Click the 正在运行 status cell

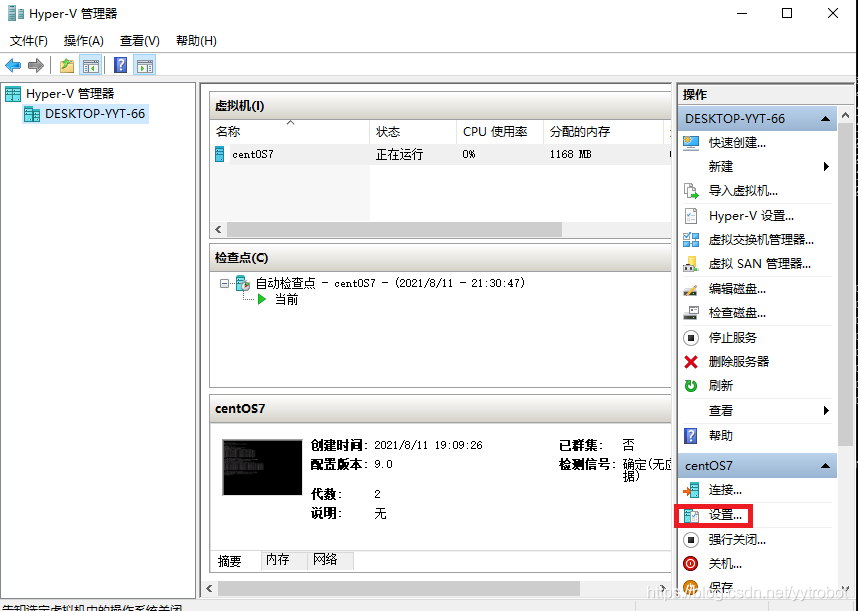(399, 154)
